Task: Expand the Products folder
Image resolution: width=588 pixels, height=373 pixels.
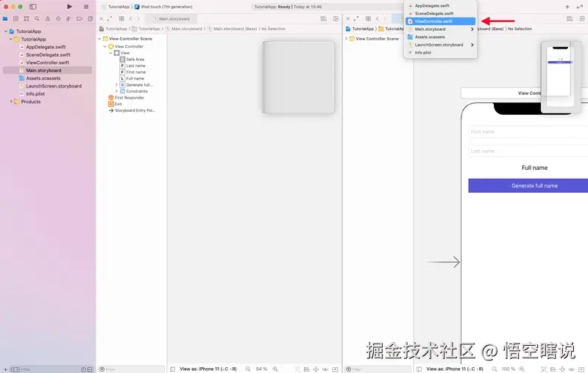Action: pos(11,102)
